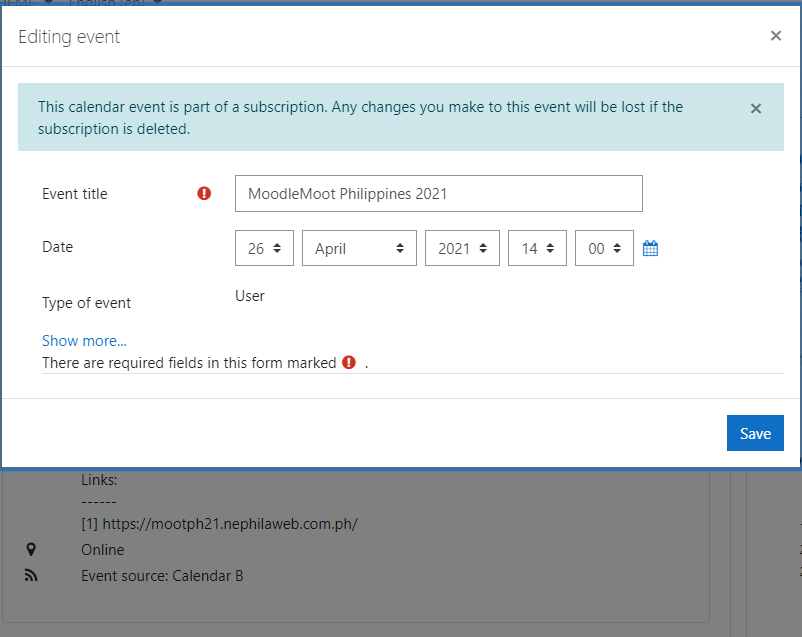Click the mootph21.nephilaweb.com.ph link text
802x637 pixels.
[230, 524]
